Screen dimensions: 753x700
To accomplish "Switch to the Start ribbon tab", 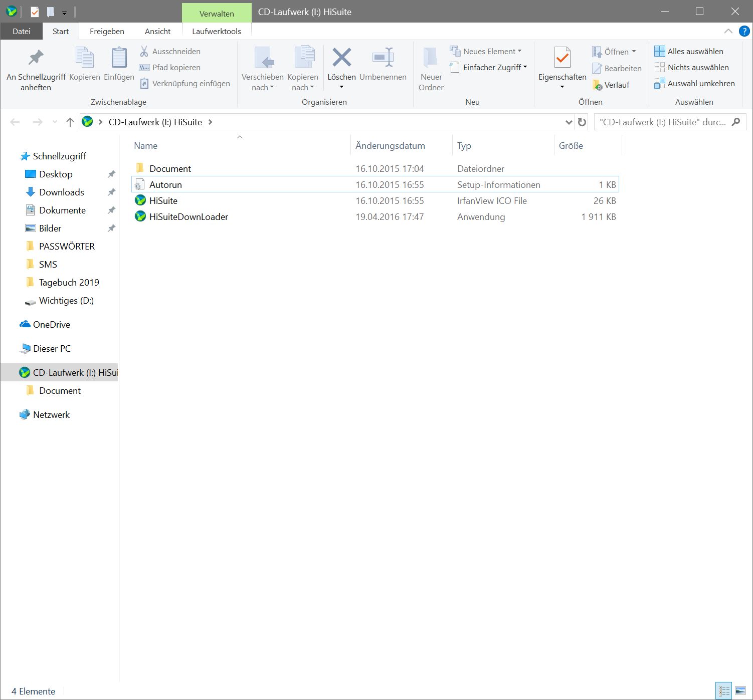I will (x=61, y=31).
